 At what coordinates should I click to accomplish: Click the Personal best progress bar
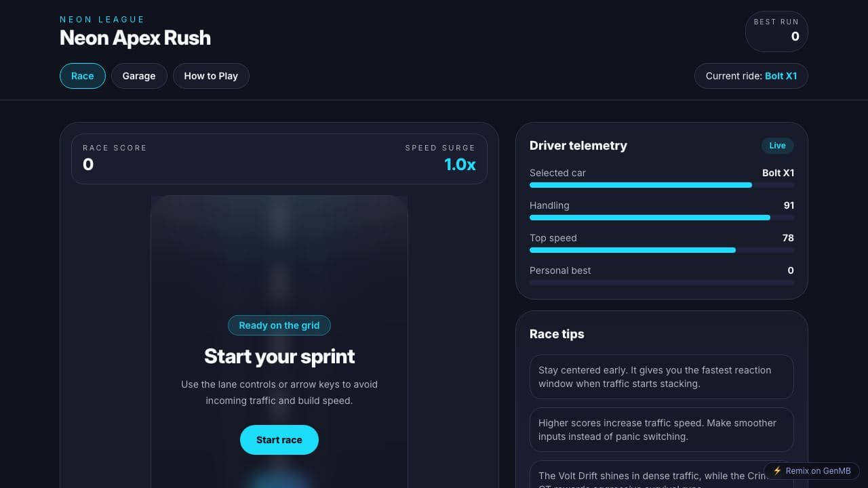pyautogui.click(x=662, y=283)
